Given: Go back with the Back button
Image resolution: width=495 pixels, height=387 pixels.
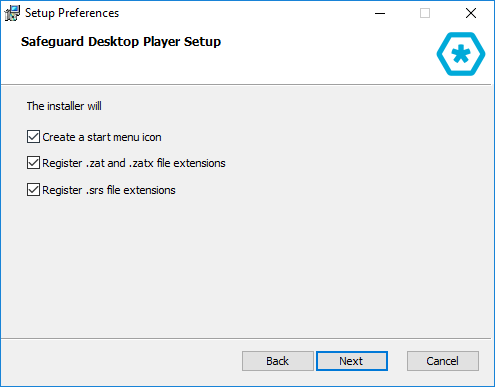Looking at the screenshot, I should click(278, 361).
